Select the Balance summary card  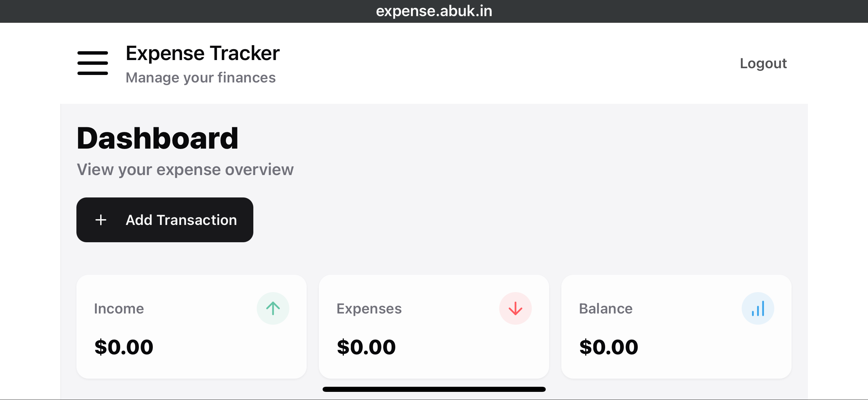(x=676, y=327)
